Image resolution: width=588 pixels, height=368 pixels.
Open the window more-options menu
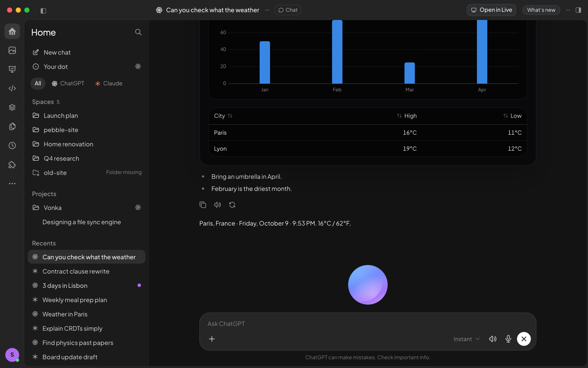coord(568,10)
